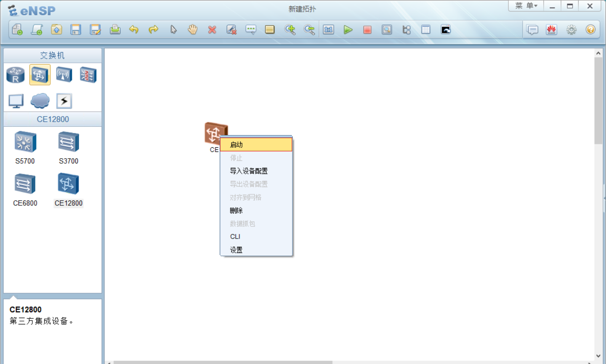Click the delete all connections icon
The width and height of the screenshot is (606, 364).
231,29
